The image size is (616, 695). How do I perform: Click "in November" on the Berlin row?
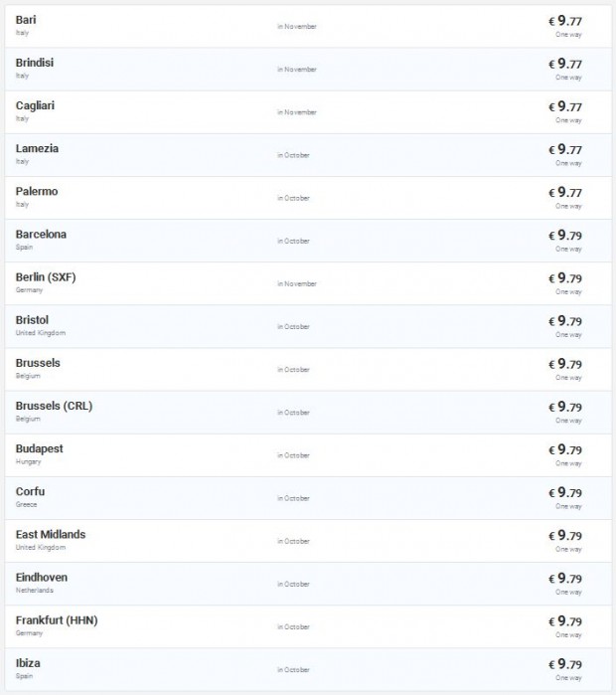pos(297,283)
